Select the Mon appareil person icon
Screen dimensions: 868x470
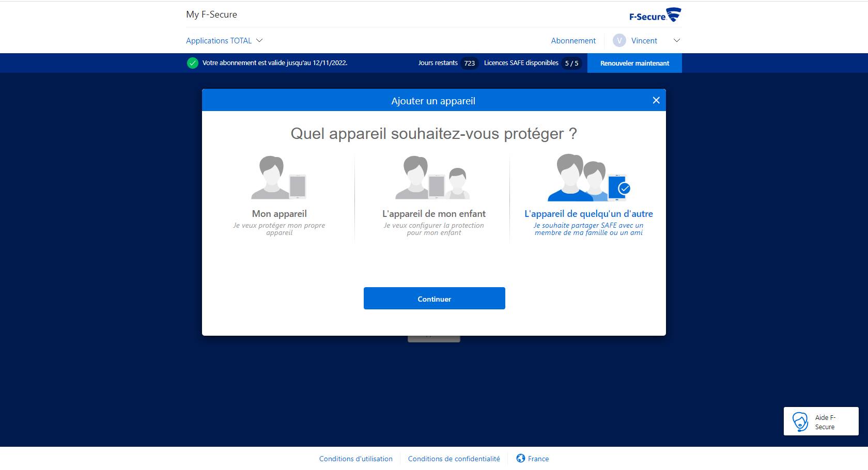[x=279, y=178]
